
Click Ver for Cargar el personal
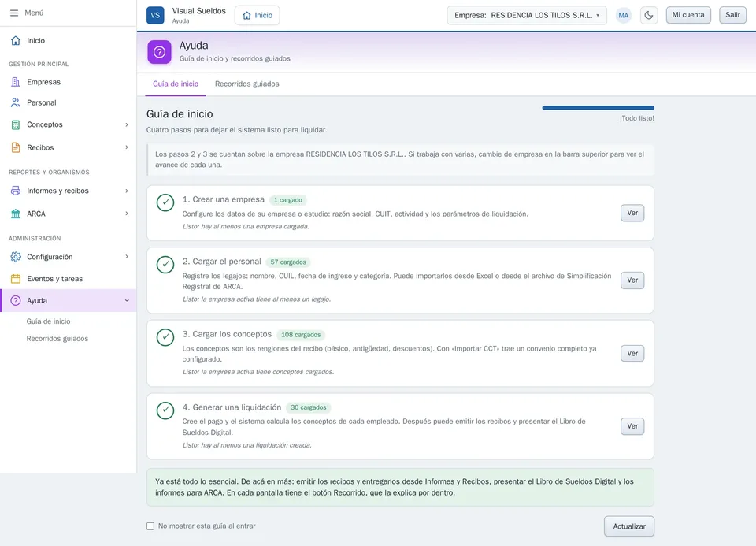coord(632,280)
